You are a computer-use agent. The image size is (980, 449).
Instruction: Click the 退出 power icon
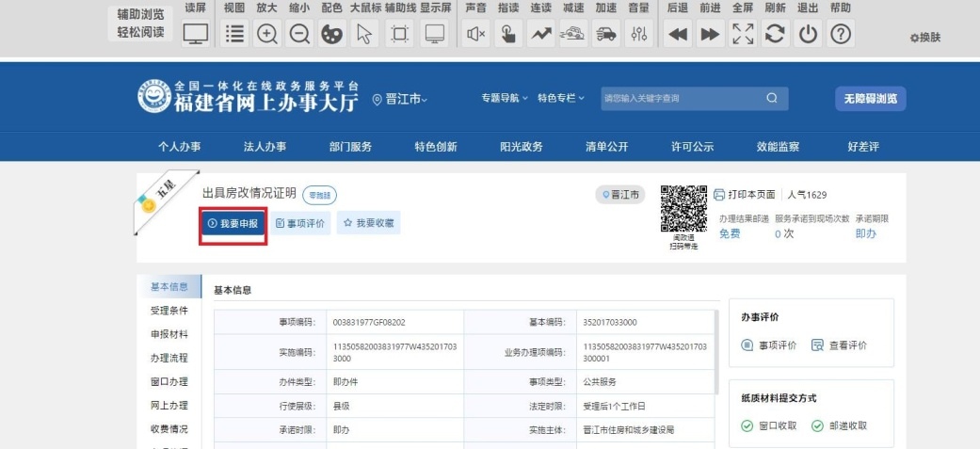point(809,33)
